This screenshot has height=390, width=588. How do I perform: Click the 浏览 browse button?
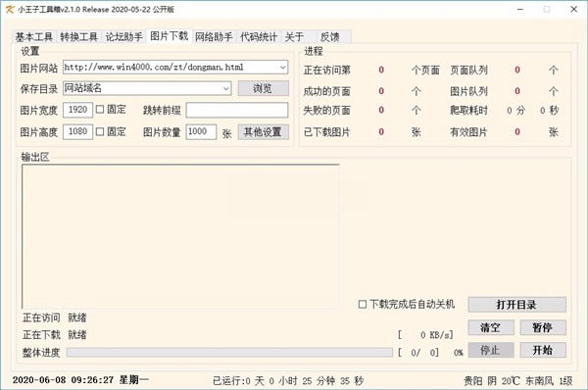(x=264, y=88)
